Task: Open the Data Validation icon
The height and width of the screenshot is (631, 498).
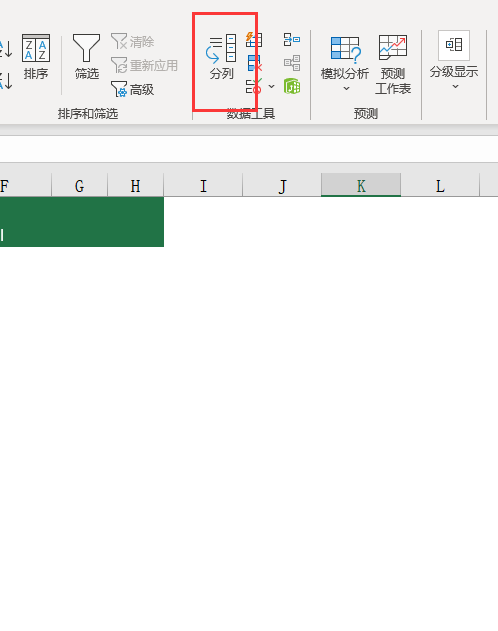Action: click(254, 87)
